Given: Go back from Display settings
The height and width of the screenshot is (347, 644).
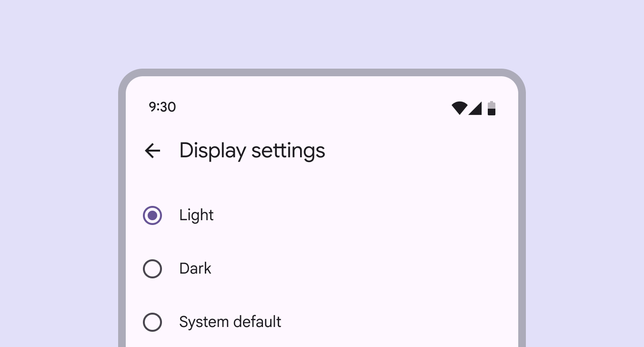Looking at the screenshot, I should [x=152, y=151].
